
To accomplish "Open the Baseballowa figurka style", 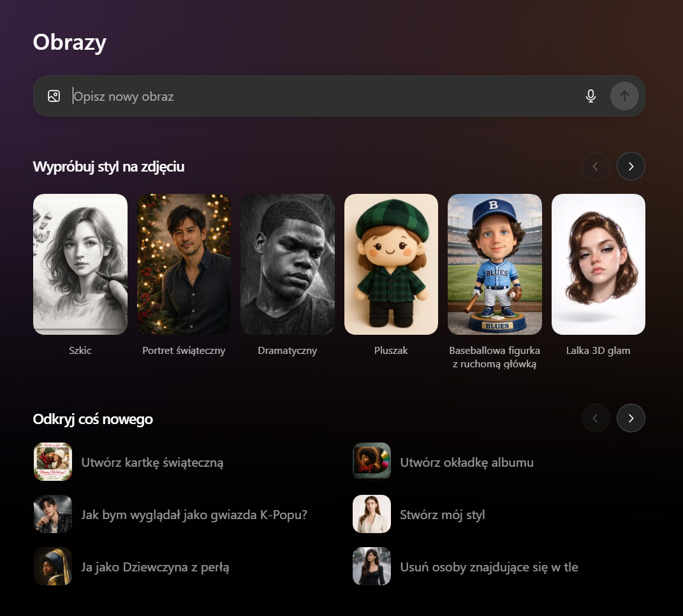I will (495, 264).
